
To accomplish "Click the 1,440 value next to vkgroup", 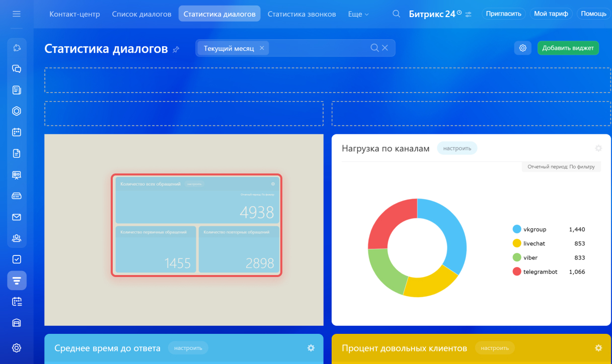I will 577,229.
